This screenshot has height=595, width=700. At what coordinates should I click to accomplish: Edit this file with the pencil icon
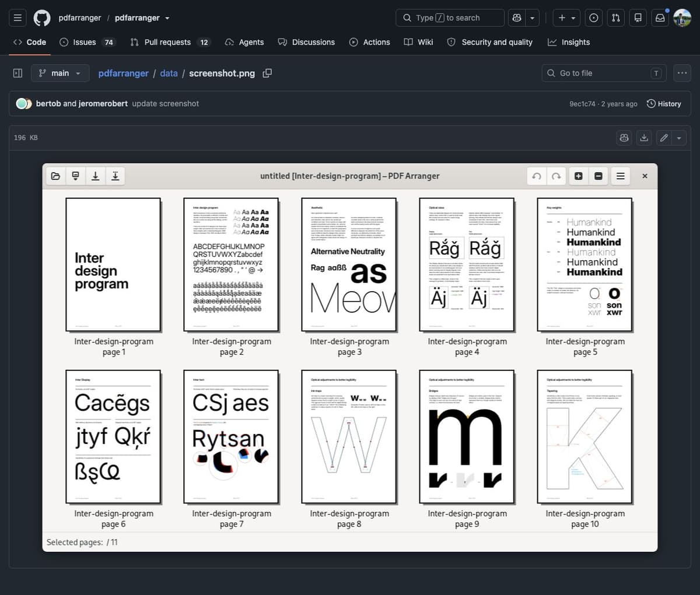tap(664, 138)
